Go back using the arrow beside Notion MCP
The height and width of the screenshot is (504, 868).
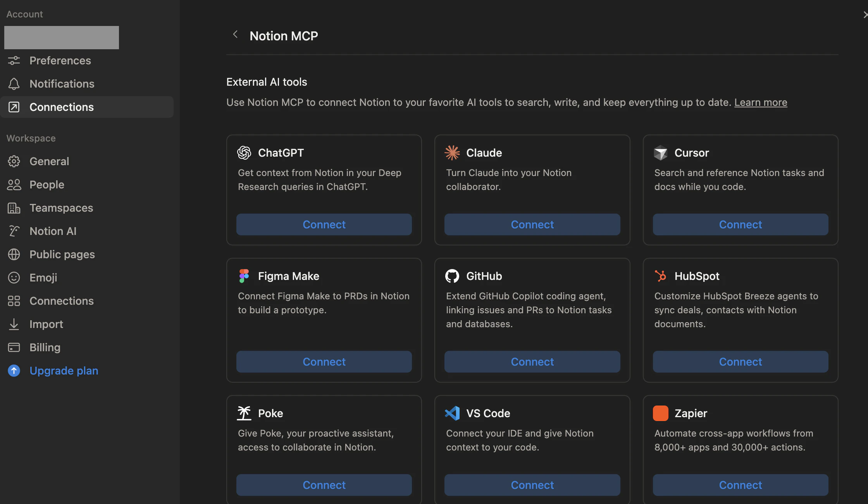(x=235, y=35)
